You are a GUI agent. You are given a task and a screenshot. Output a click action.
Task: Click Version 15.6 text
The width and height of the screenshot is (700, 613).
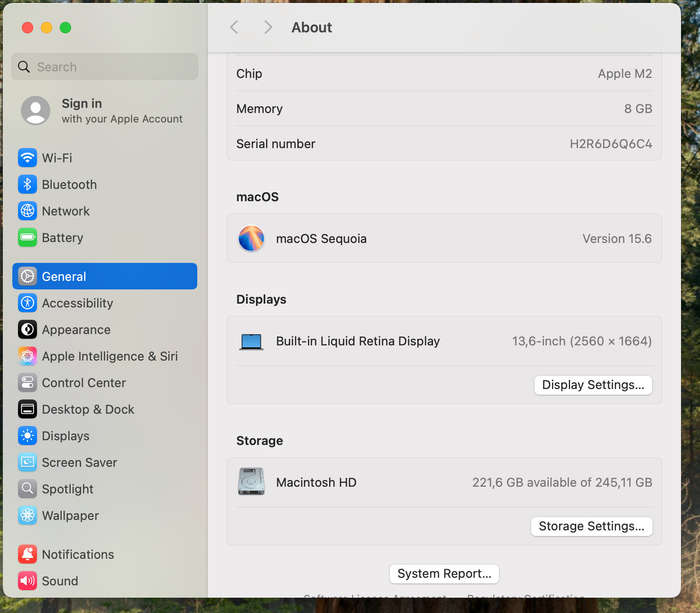(x=617, y=238)
